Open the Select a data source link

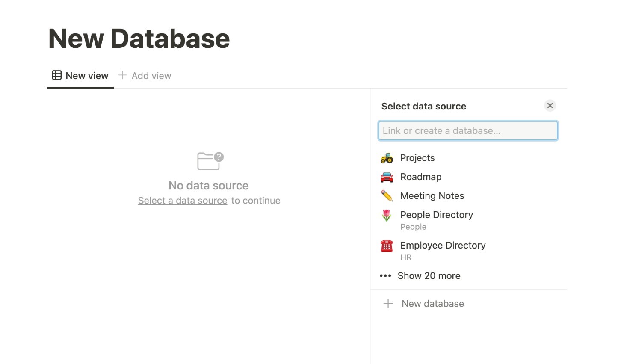coord(183,201)
